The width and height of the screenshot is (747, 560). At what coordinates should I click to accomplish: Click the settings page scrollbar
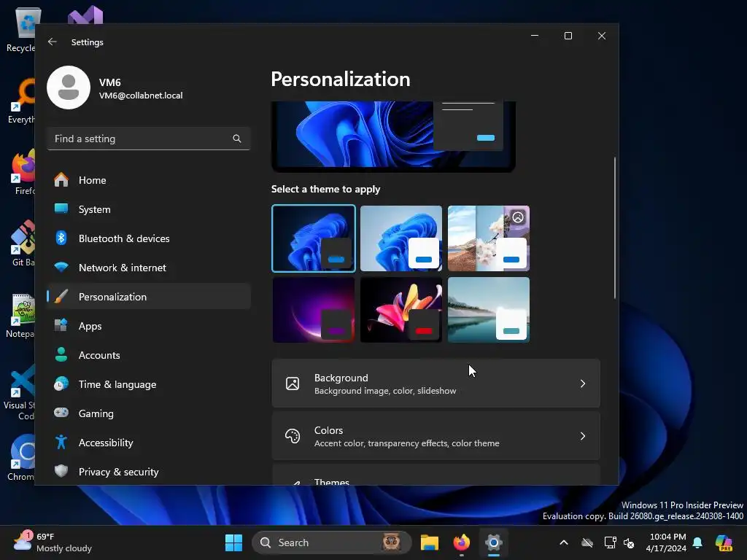tap(614, 227)
